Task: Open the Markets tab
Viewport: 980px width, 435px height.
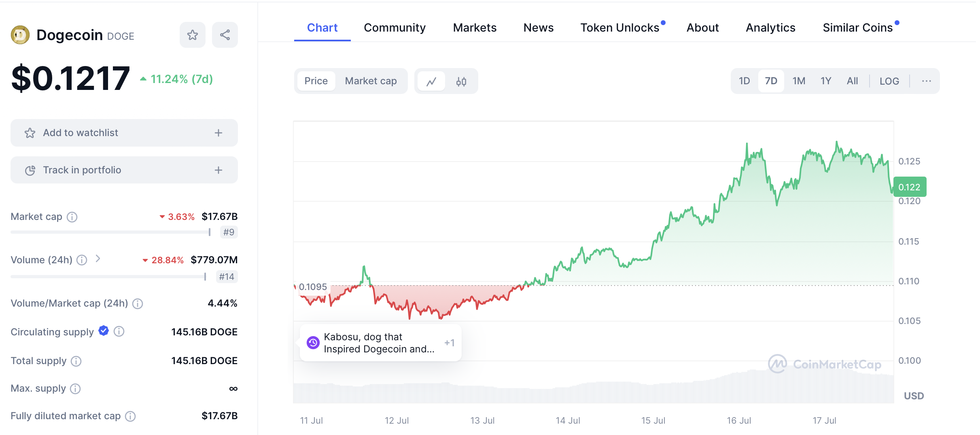Action: [x=475, y=28]
